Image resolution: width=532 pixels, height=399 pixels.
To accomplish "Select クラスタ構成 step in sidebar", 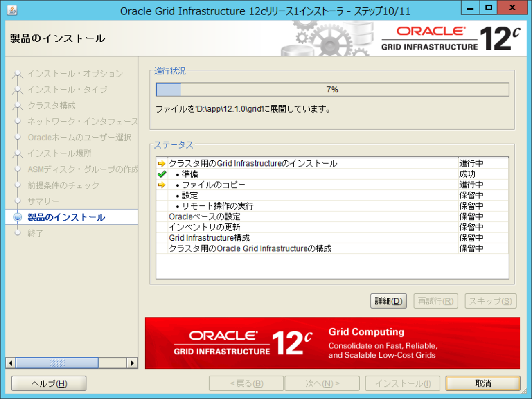I will 52,106.
